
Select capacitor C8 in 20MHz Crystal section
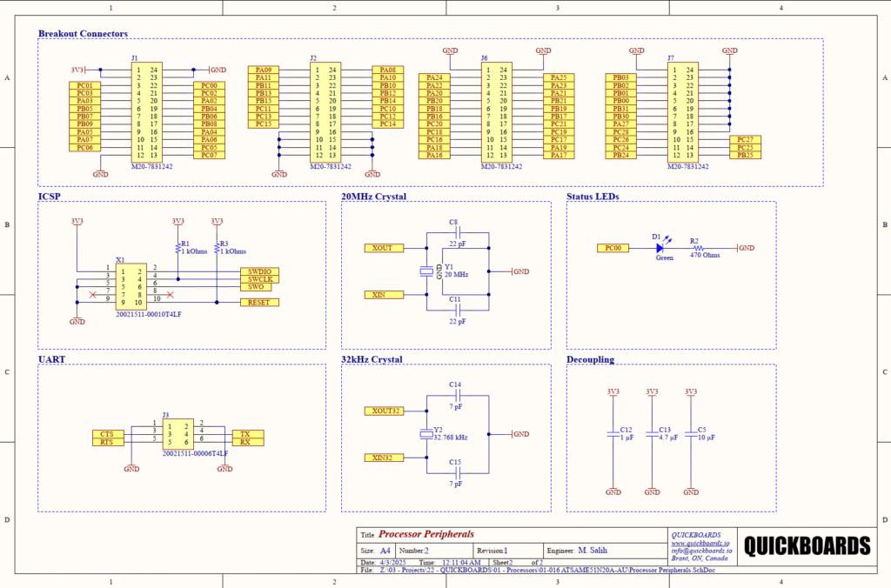pos(455,233)
